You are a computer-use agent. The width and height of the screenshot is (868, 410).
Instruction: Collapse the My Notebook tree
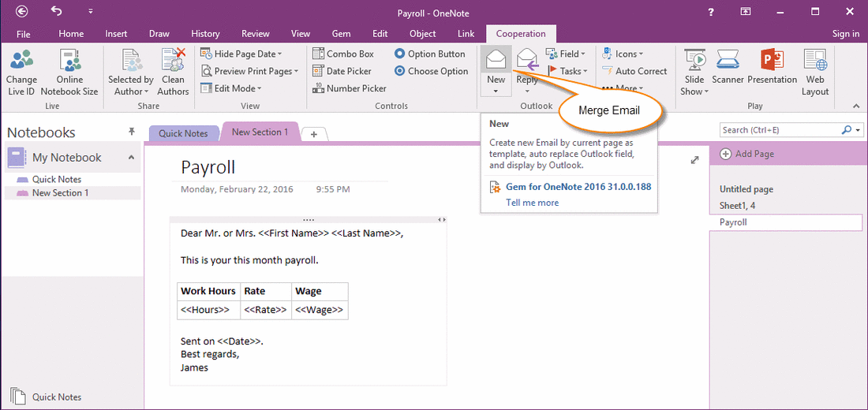point(131,157)
